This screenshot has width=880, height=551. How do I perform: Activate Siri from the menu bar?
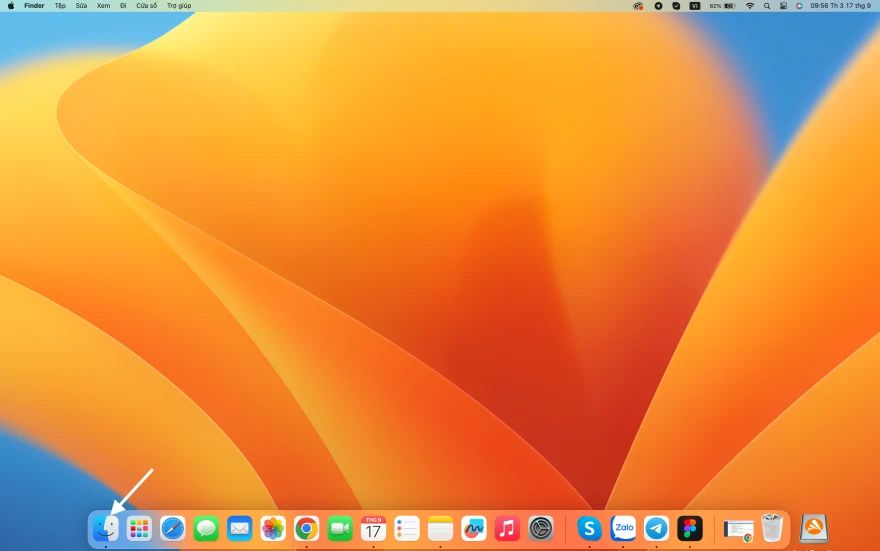(x=799, y=6)
